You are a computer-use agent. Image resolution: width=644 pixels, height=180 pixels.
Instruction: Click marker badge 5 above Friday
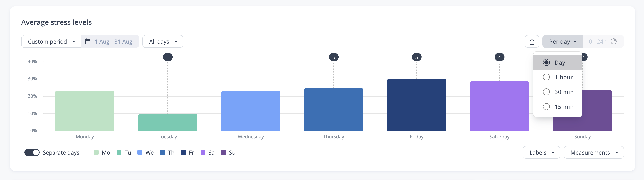[416, 57]
